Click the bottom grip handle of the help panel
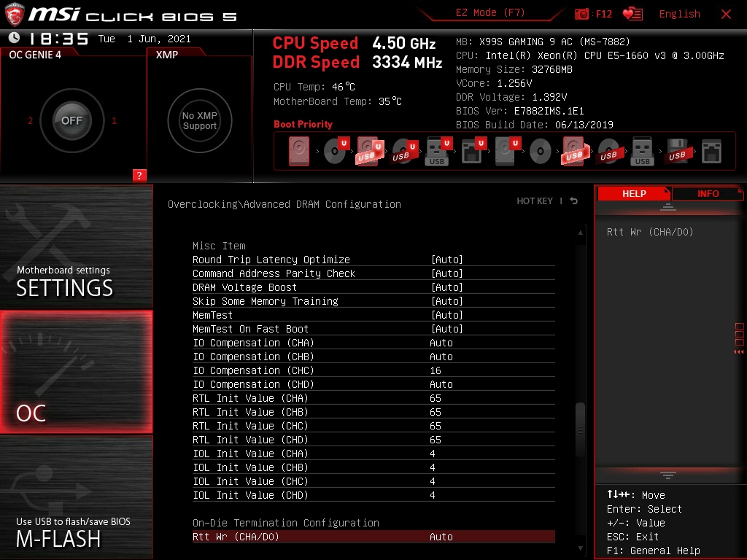Image resolution: width=747 pixels, height=560 pixels. [x=668, y=475]
